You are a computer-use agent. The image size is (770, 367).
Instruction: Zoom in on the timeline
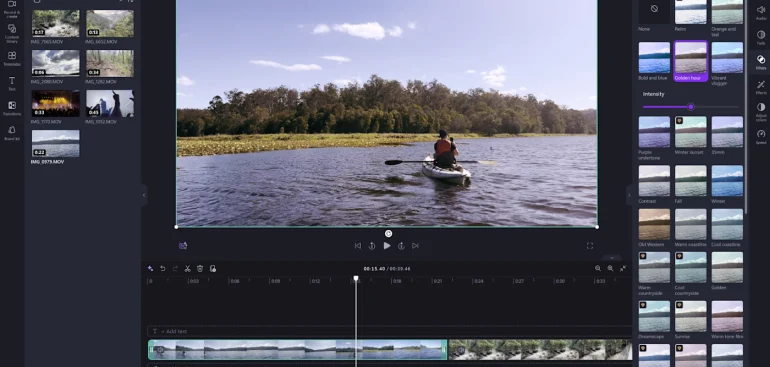tap(610, 268)
